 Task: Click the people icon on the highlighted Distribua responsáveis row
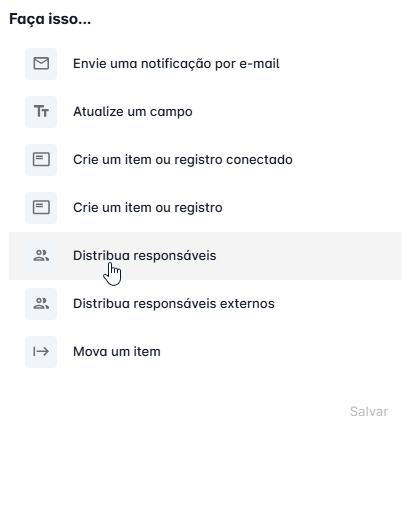point(41,255)
